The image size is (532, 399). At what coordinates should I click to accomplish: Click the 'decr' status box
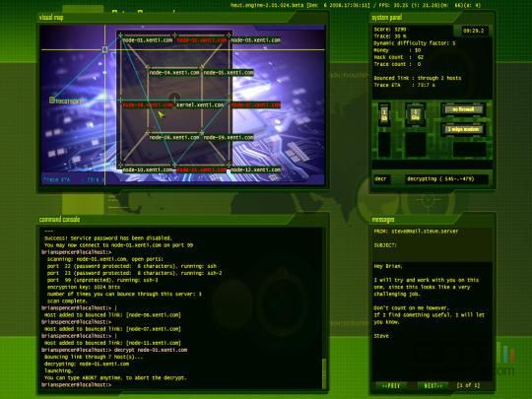tap(382, 178)
